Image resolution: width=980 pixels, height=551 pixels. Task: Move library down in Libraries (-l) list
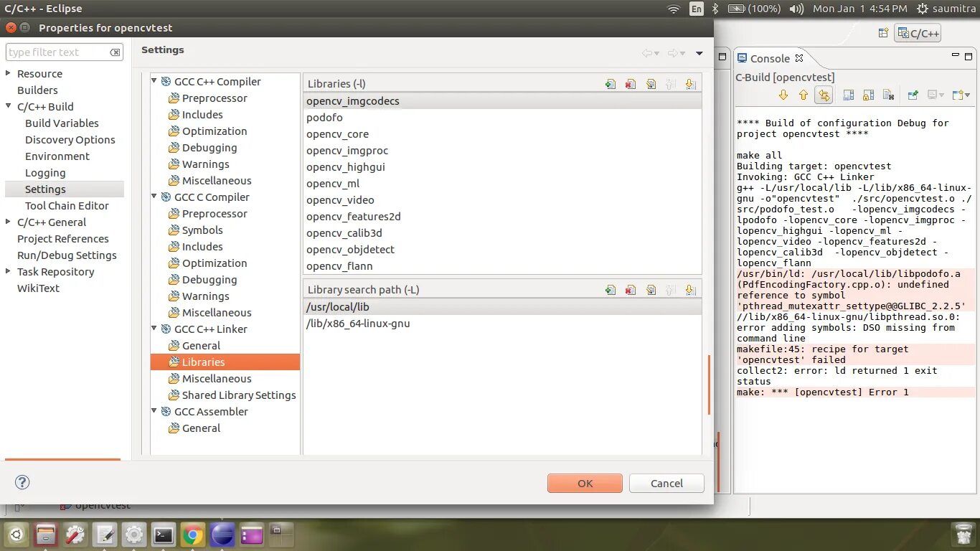[x=690, y=84]
